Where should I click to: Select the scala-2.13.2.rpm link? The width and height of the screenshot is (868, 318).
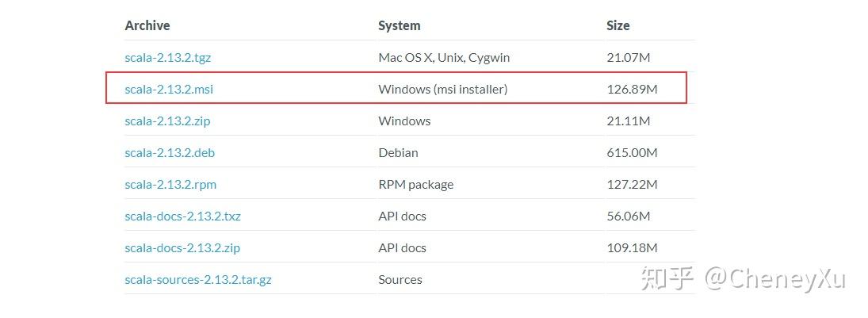(x=170, y=185)
